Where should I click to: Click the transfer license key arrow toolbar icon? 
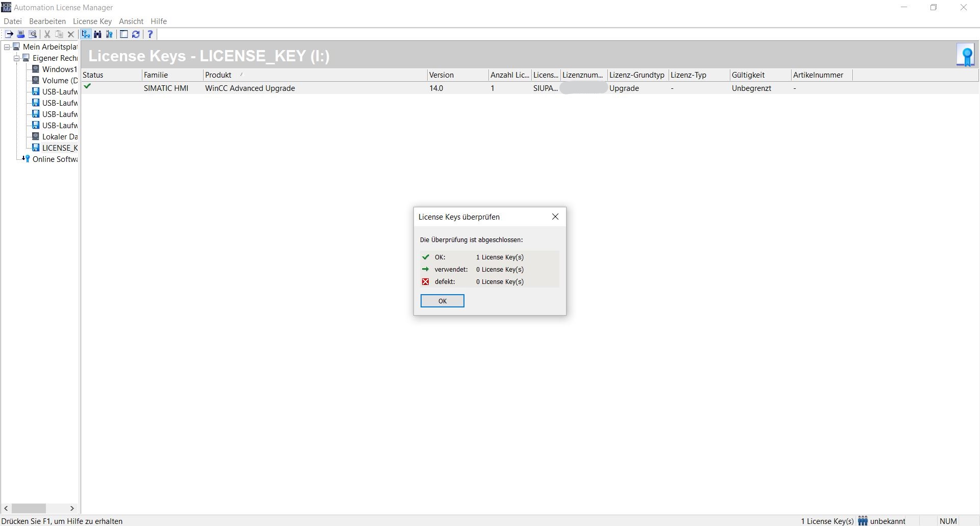coord(9,34)
